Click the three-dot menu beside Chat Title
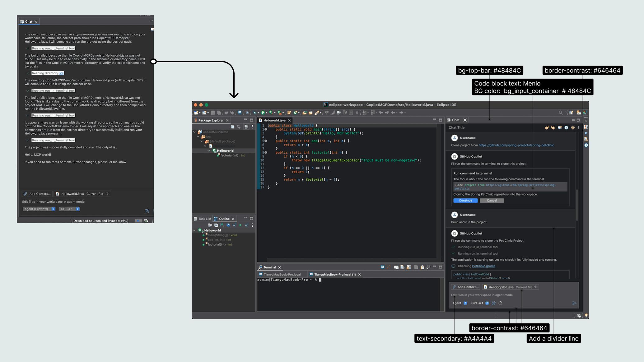The image size is (644, 362). (x=579, y=128)
